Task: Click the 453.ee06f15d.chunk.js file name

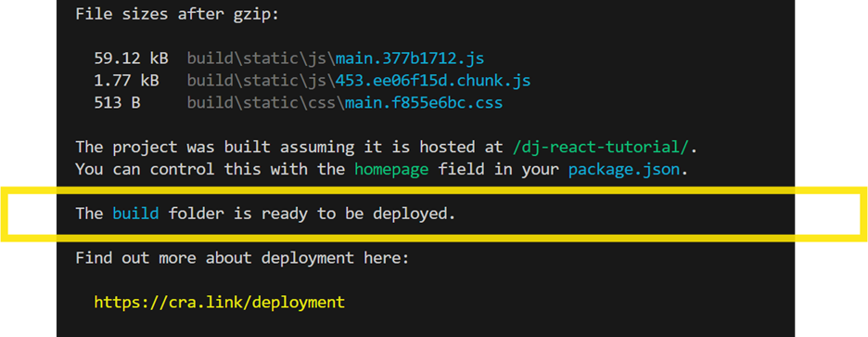Action: pos(433,81)
